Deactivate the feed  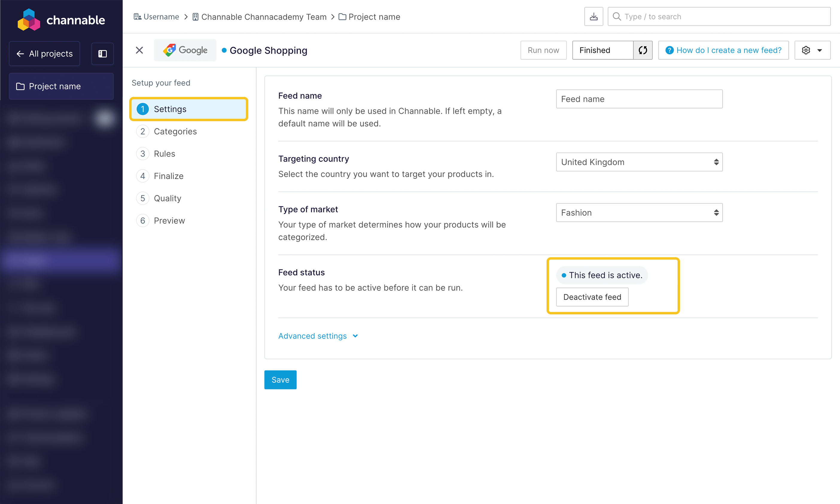pyautogui.click(x=592, y=297)
